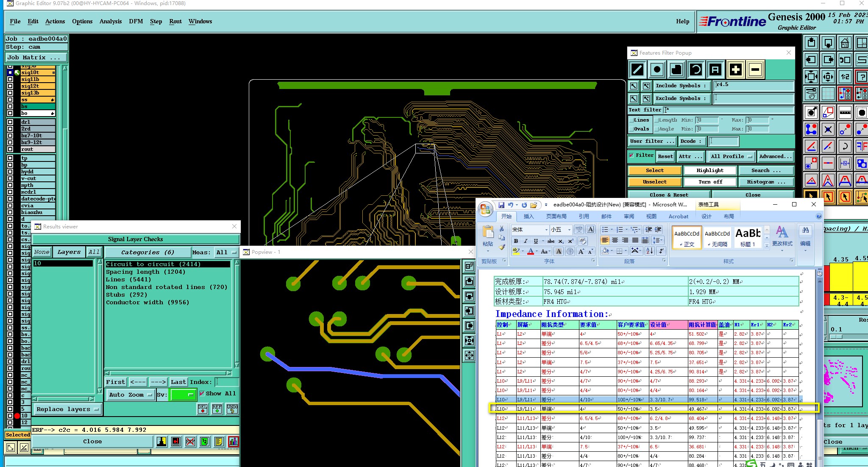Switch to the 页面布局 tab in Word
Viewport: 868px width, 467px height.
coord(556,216)
